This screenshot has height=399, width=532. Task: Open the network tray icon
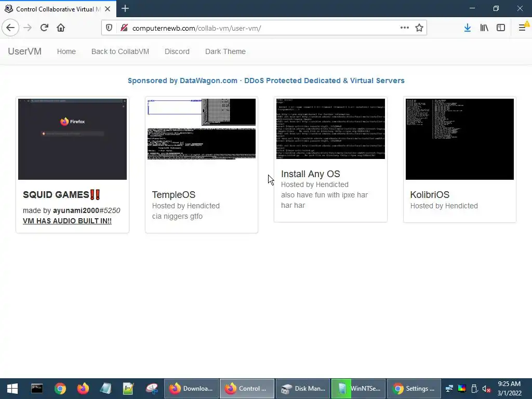point(449,389)
